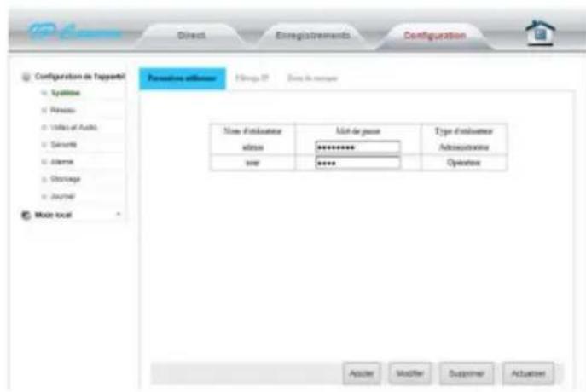586x392 pixels.
Task: Select the admin username cell
Action: [x=253, y=147]
